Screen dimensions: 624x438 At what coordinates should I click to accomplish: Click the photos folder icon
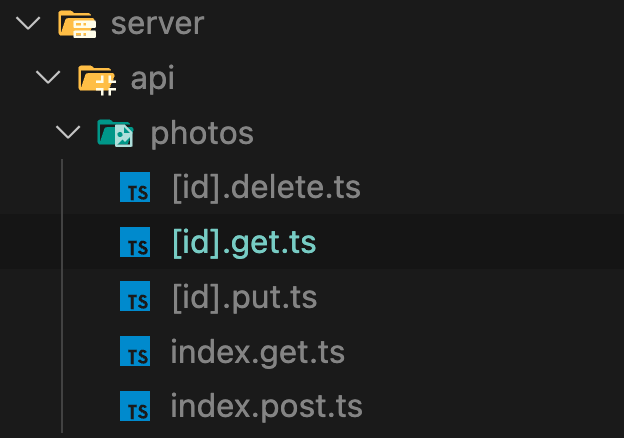point(115,133)
